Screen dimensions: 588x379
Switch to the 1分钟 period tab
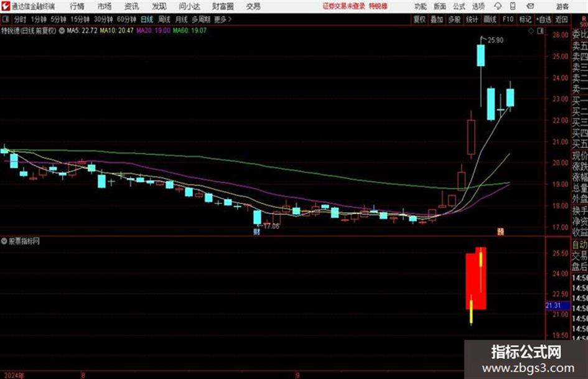click(39, 19)
